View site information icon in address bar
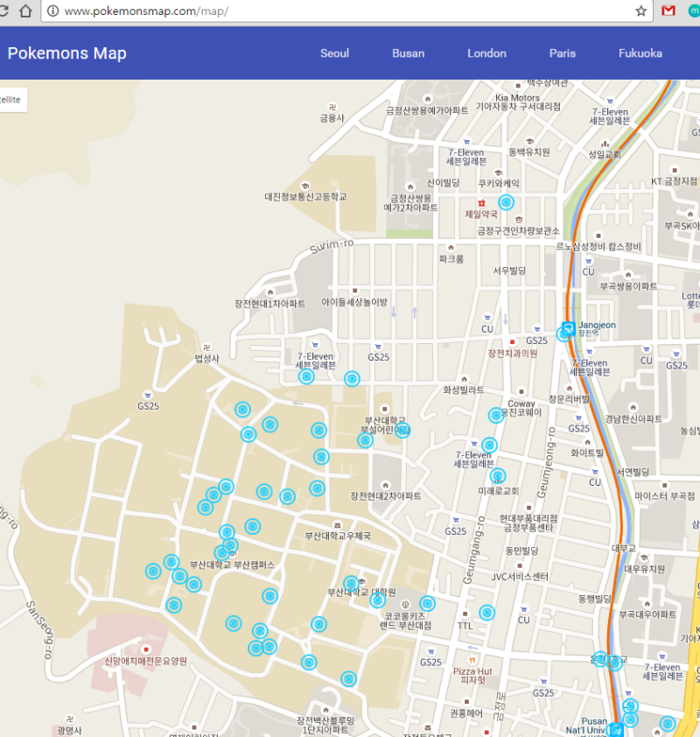The width and height of the screenshot is (700, 737). pos(53,11)
